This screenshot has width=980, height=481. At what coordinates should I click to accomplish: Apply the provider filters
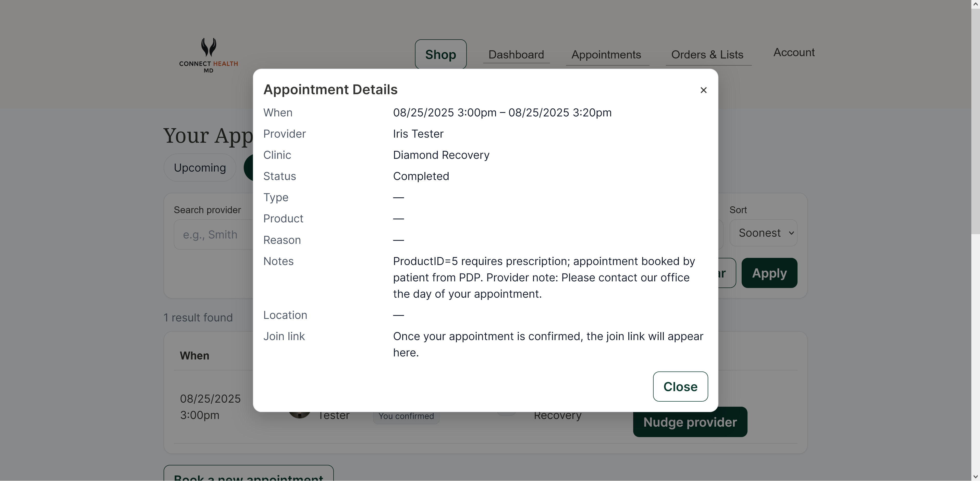point(769,273)
